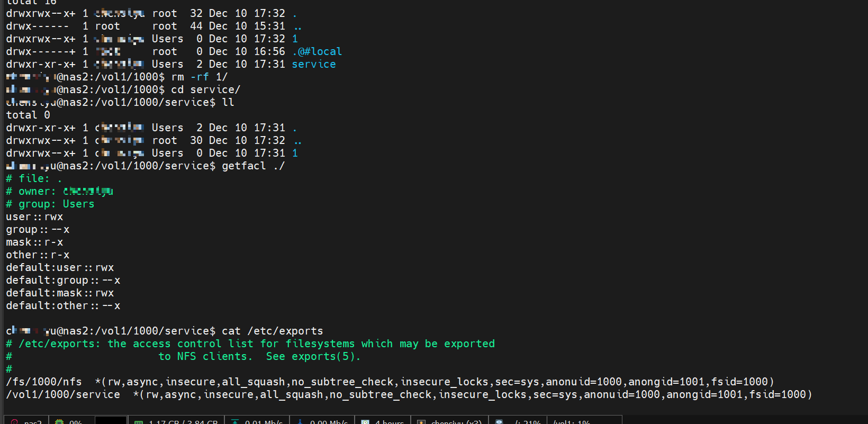Click the upload speed arrow icon
This screenshot has height=424, width=868.
[x=235, y=422]
